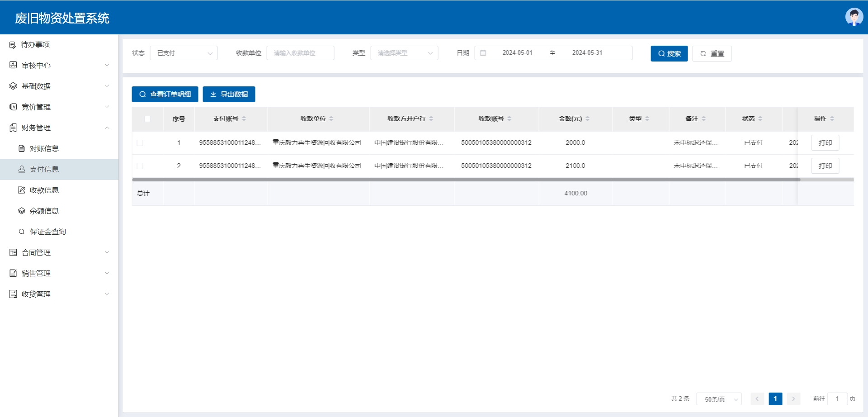Click the 余额信息 layers icon
Viewport: 868px width, 417px height.
point(22,211)
